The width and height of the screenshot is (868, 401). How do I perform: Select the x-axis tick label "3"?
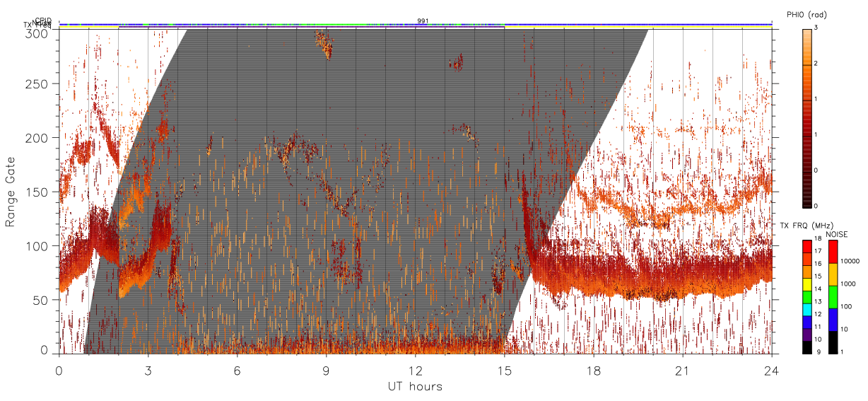coord(148,370)
